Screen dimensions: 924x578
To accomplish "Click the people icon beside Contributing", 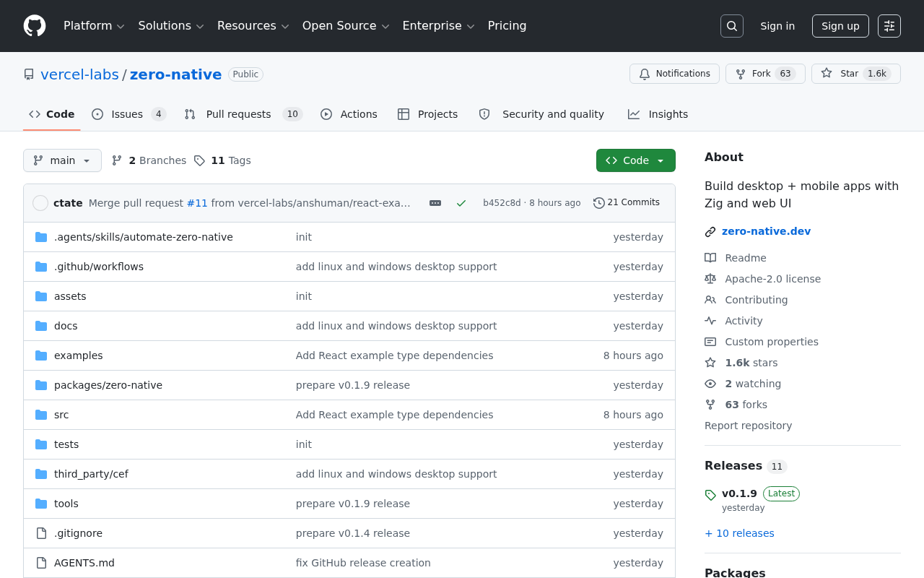I will click(710, 300).
